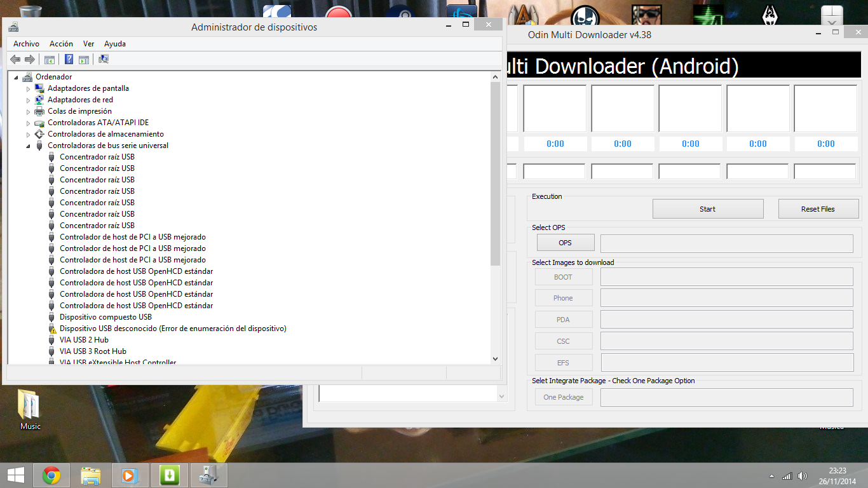Image resolution: width=868 pixels, height=488 pixels.
Task: Launch Google Chrome from the taskbar
Action: click(51, 475)
